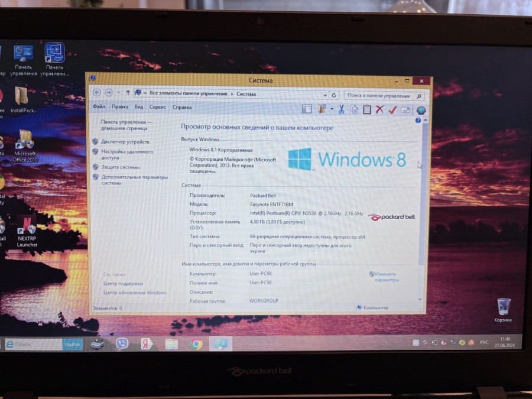The height and width of the screenshot is (399, 532).
Task: Click the search magnifier in control panel
Action: coord(419,96)
